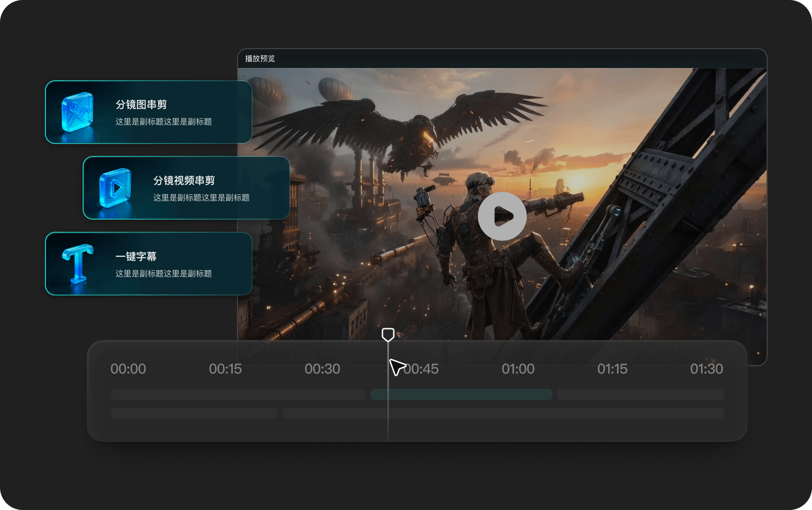The image size is (812, 510).
Task: Select the first gray clip in top track
Action: 237,394
